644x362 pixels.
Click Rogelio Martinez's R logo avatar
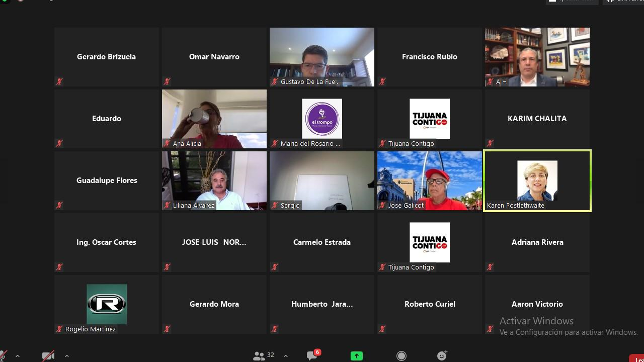point(107,304)
